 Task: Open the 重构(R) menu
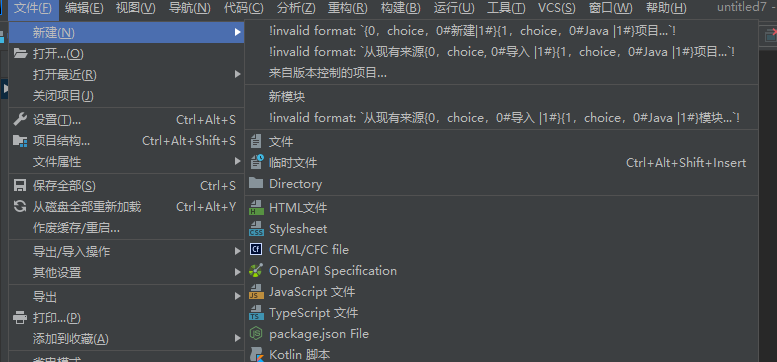click(348, 8)
